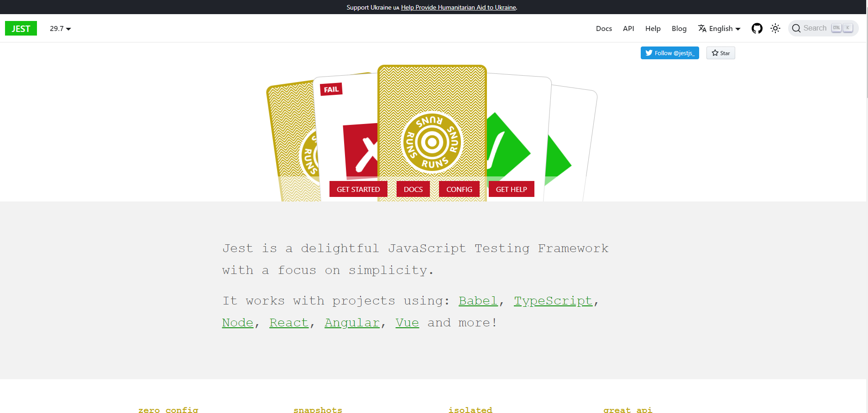Screen dimensions: 868x413
Task: Click the great api heading
Action: click(627, 410)
